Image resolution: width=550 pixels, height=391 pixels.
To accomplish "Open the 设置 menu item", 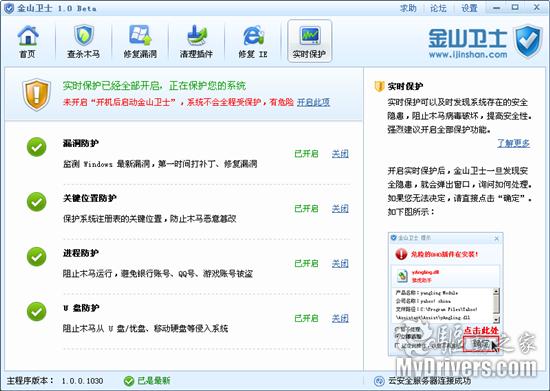I will [469, 8].
